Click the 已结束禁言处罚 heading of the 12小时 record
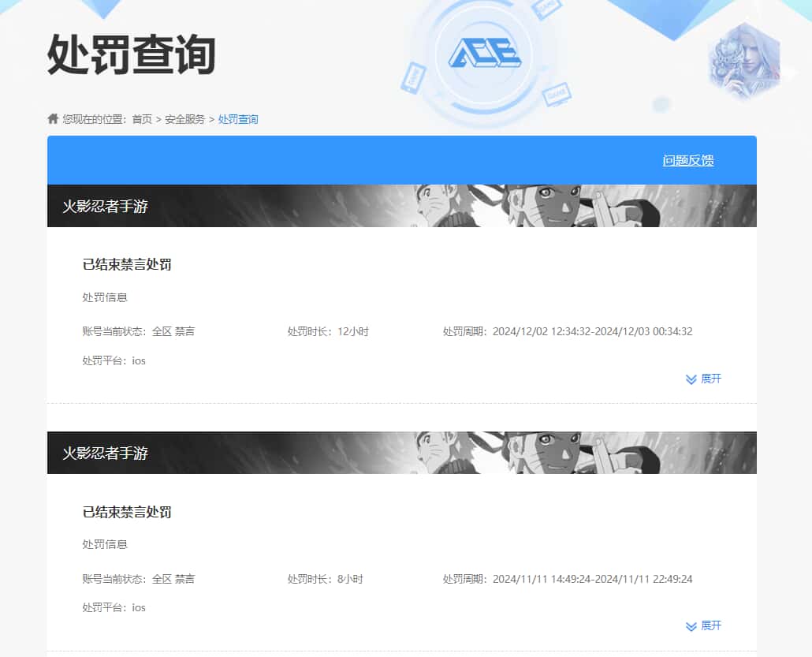Viewport: 812px width, 657px height. (127, 264)
